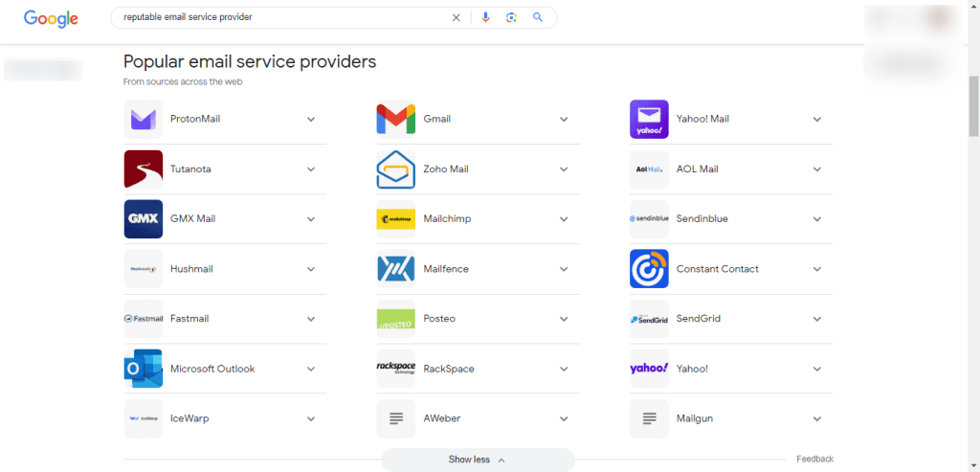The image size is (980, 472).
Task: Click the green Posteo logo icon
Action: tap(395, 319)
